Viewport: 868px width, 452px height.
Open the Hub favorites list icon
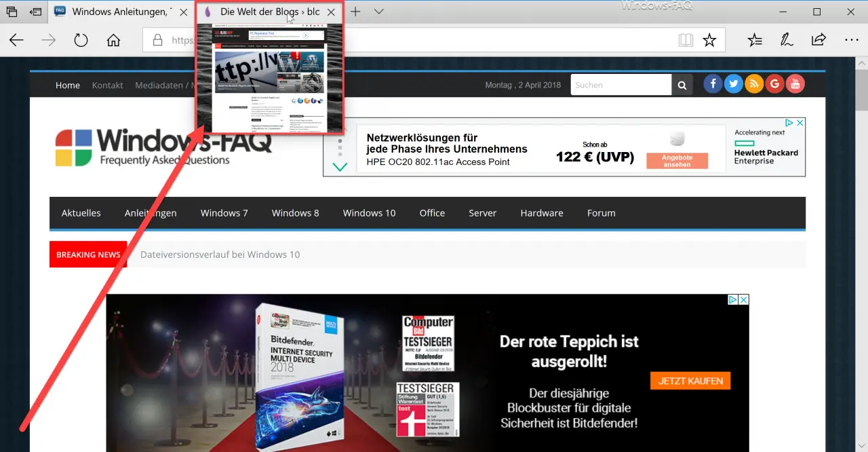tap(755, 40)
